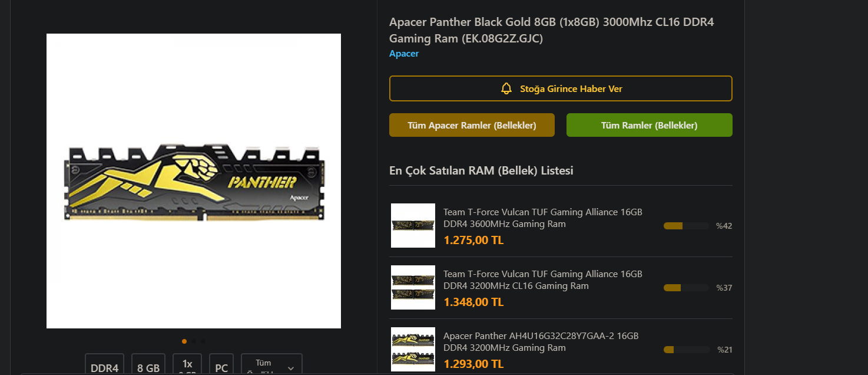The width and height of the screenshot is (868, 375).
Task: Open thumbnail of Apacer Panther 16GB RAM
Action: pos(413,349)
